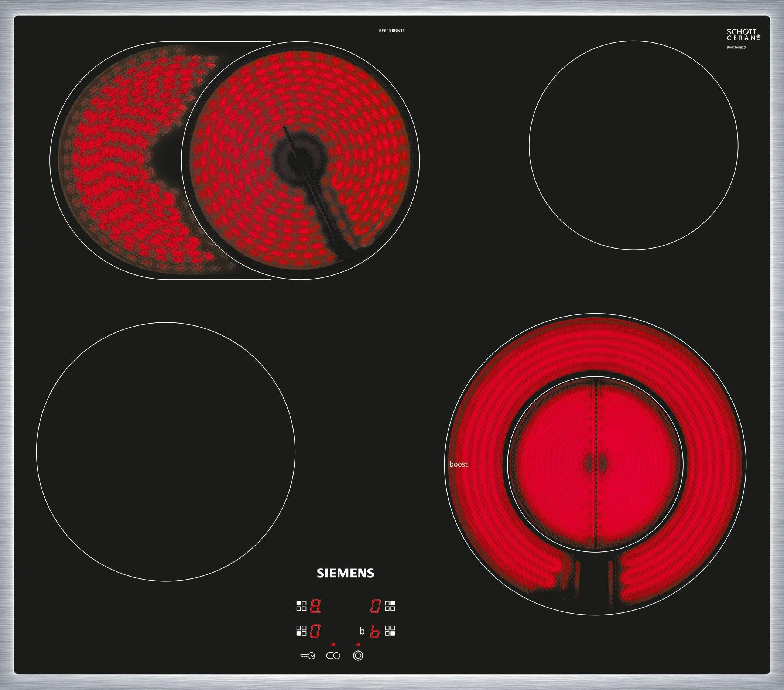The image size is (784, 690).
Task: Touch the red indicator above oval zone icon
Action: (x=333, y=644)
